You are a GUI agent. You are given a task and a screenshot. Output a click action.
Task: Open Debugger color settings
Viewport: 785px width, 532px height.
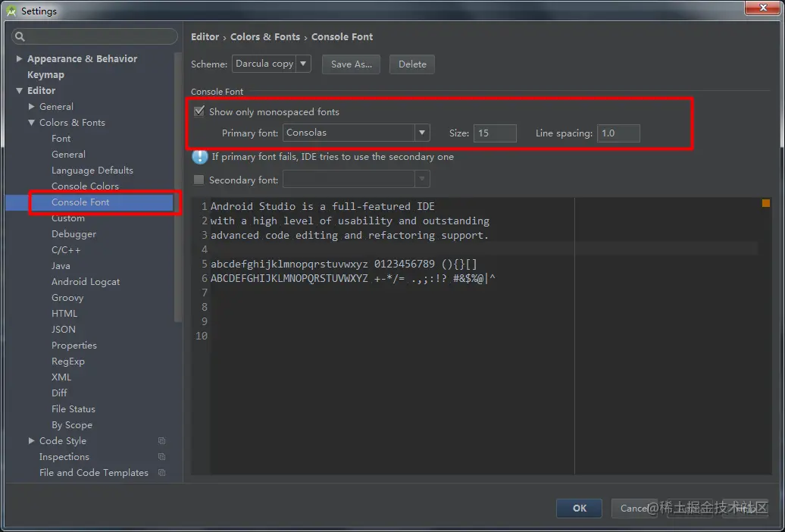[73, 234]
